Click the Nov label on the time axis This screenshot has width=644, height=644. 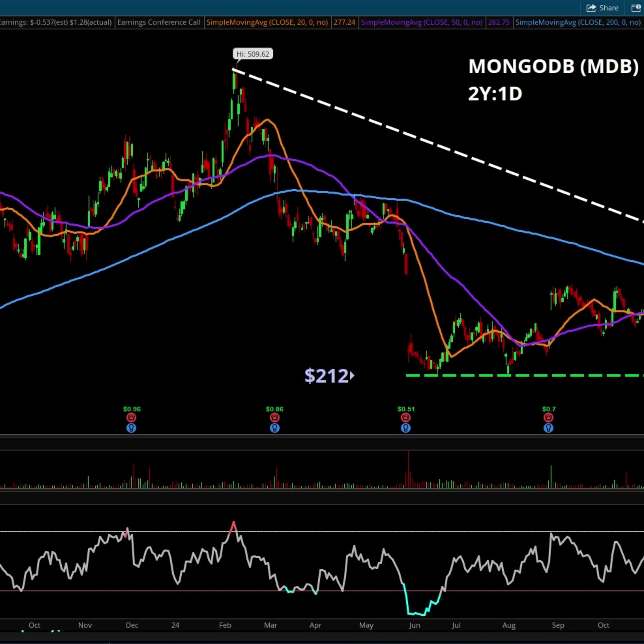[85, 625]
